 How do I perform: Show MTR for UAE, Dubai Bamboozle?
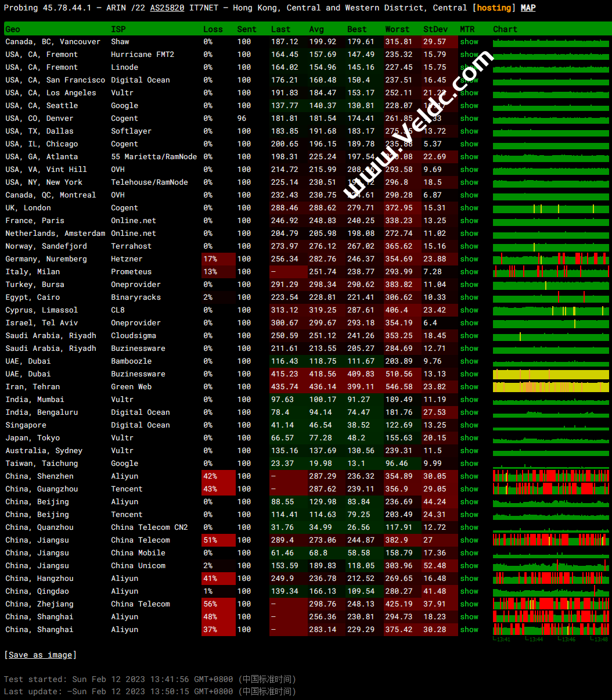469,361
